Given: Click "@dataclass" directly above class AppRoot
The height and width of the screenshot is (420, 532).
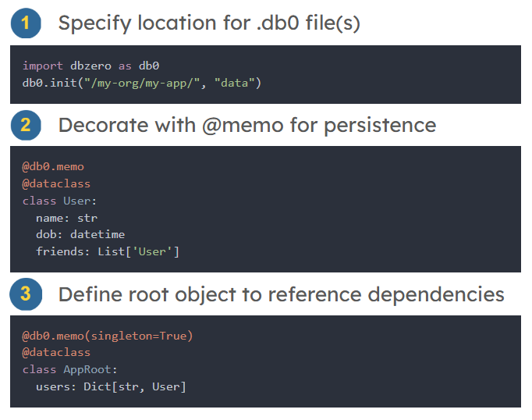Looking at the screenshot, I should tap(56, 352).
